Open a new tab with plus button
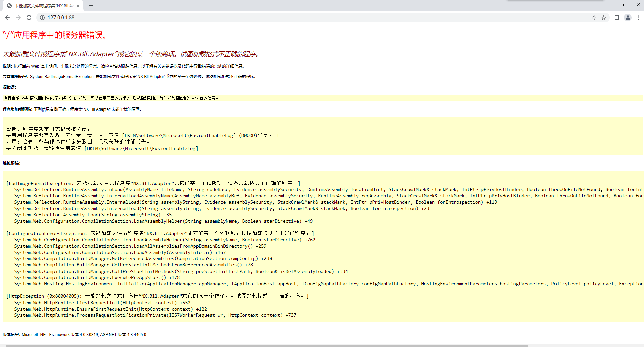This screenshot has width=644, height=347. [91, 6]
